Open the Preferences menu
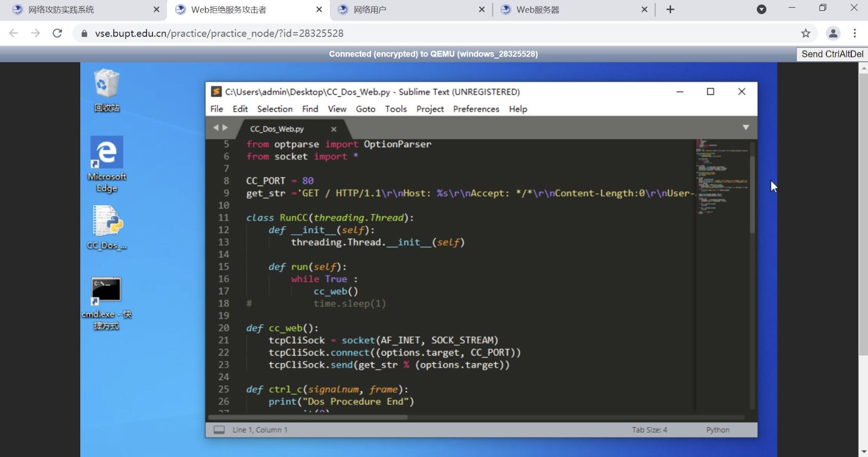This screenshot has height=457, width=868. point(476,109)
